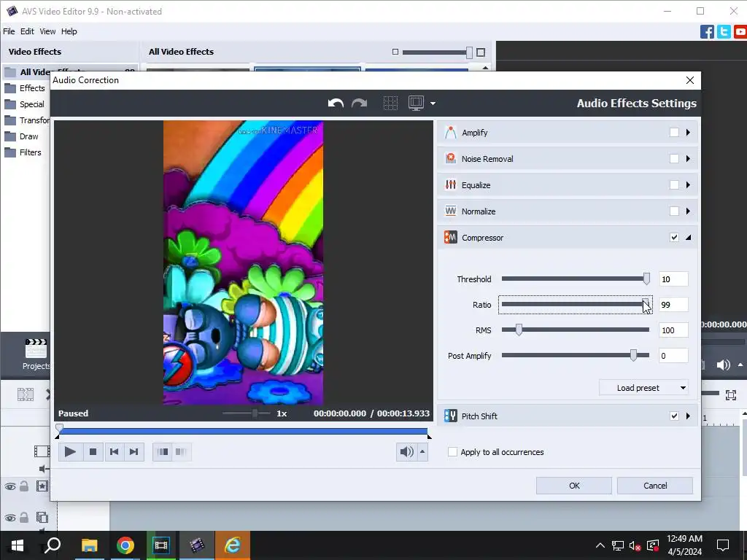Click the Pitch Shift effect icon
Image resolution: width=747 pixels, height=560 pixels.
(x=450, y=416)
